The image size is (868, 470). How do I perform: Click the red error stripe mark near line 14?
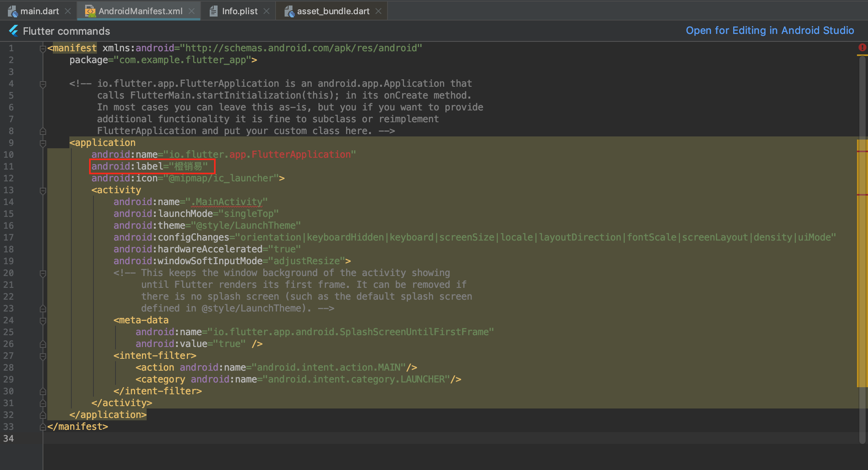(862, 194)
